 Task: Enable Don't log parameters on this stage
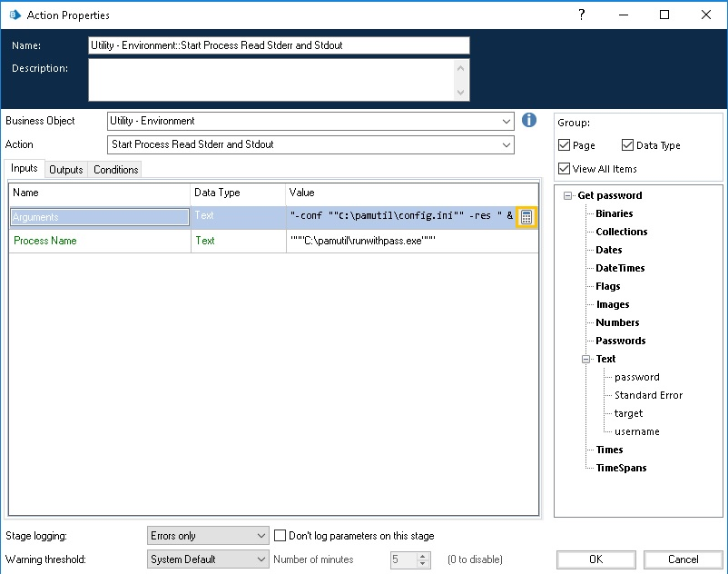coord(280,535)
